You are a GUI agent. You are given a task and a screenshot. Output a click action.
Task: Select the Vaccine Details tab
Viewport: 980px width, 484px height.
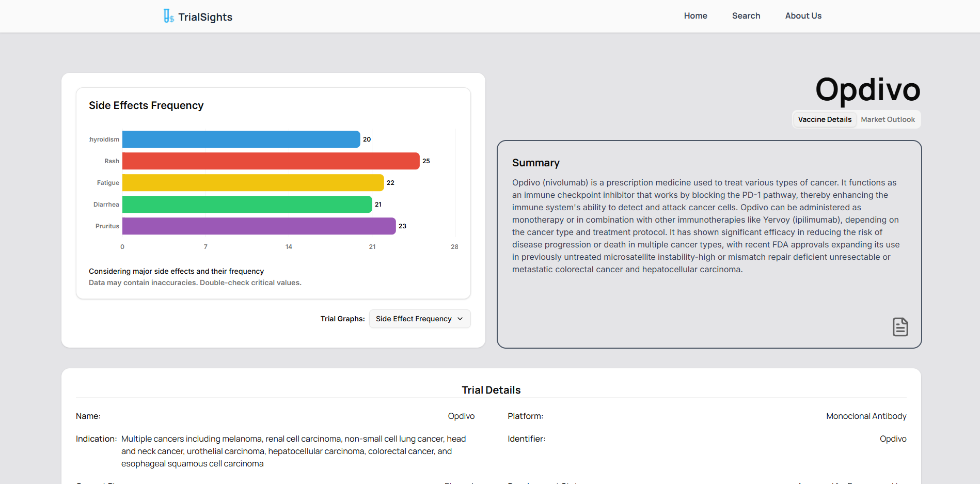click(825, 119)
